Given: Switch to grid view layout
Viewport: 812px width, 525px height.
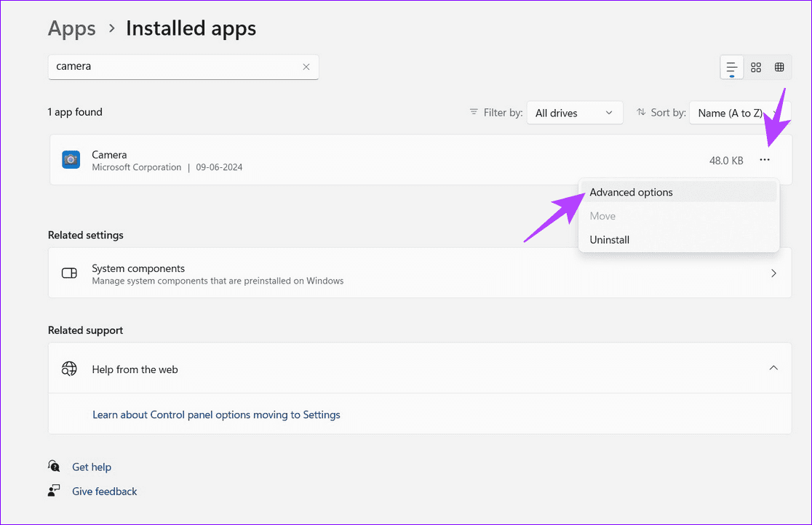Looking at the screenshot, I should point(756,67).
